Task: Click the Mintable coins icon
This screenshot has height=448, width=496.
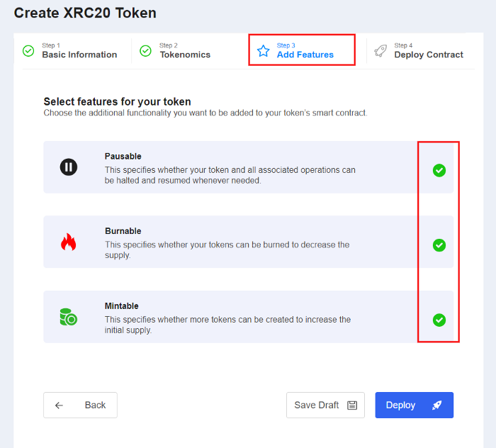Action: tap(69, 317)
